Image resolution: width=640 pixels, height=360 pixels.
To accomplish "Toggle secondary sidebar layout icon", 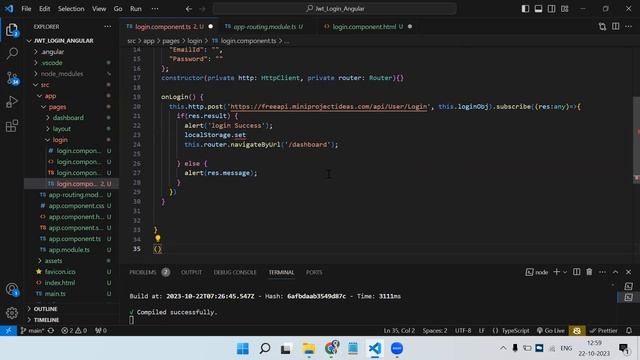I will 551,9.
